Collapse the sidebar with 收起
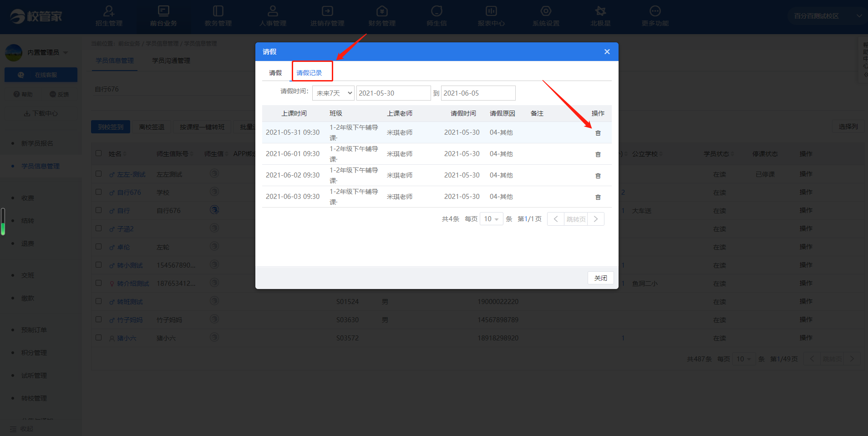868x436 pixels. (x=21, y=429)
